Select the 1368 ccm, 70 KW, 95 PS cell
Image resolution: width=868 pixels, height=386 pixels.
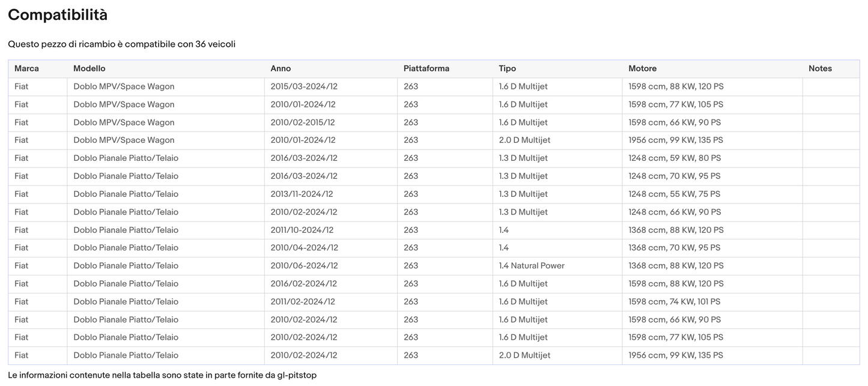tap(674, 247)
